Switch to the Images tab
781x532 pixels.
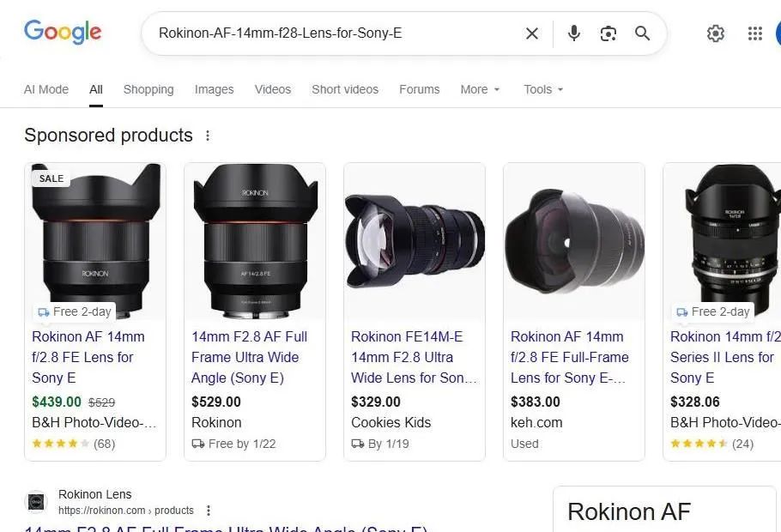pyautogui.click(x=214, y=89)
